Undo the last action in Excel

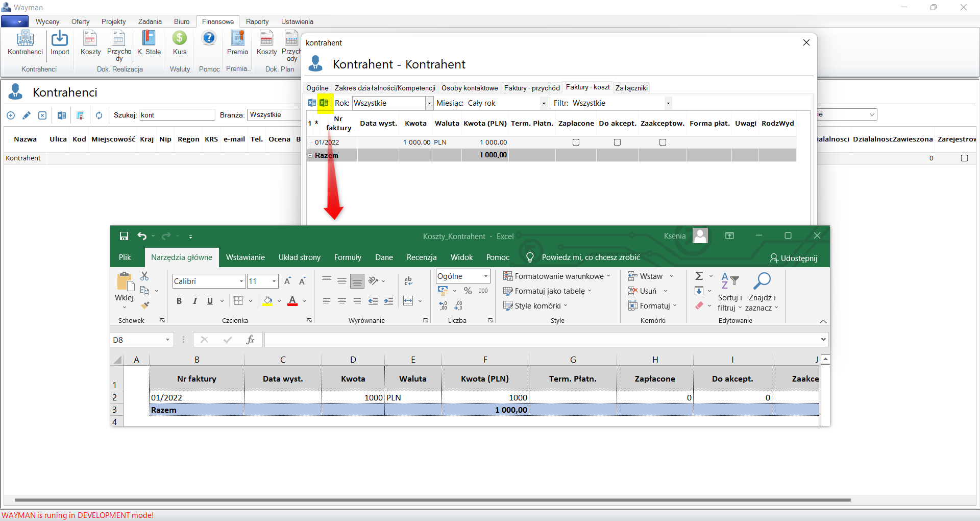pos(142,236)
